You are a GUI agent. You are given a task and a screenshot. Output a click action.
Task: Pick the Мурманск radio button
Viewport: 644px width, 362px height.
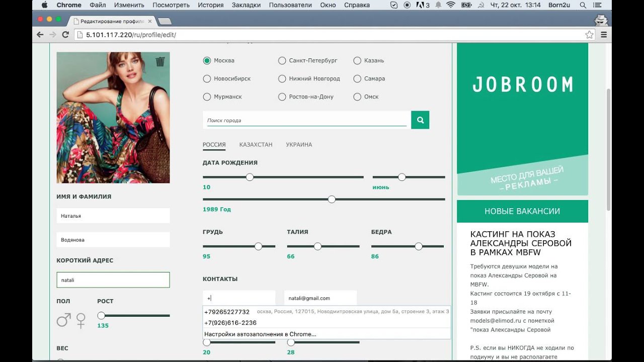click(x=207, y=97)
